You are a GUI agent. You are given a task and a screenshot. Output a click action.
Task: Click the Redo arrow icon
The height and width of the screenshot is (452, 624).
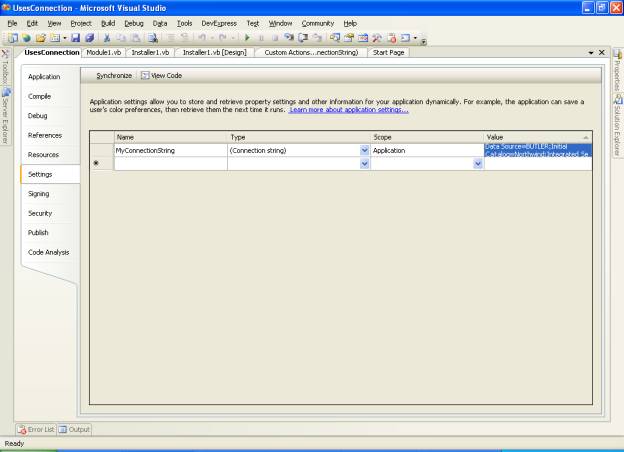click(x=222, y=38)
